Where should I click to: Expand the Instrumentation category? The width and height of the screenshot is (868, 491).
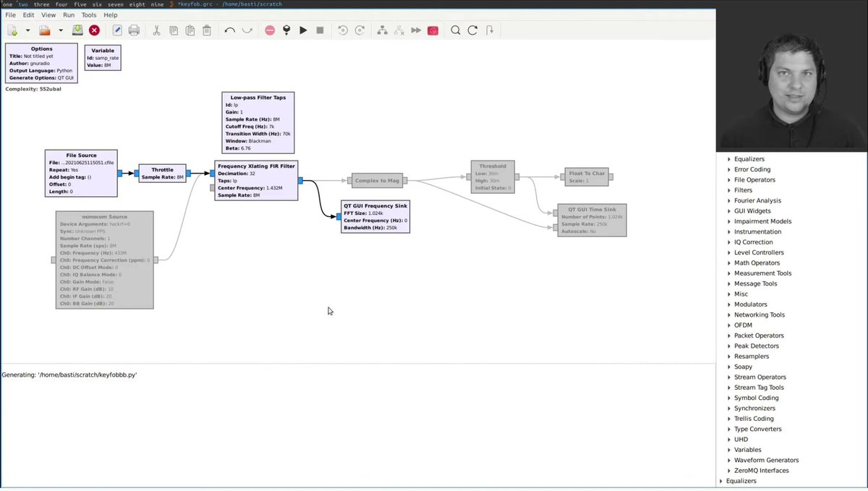729,231
